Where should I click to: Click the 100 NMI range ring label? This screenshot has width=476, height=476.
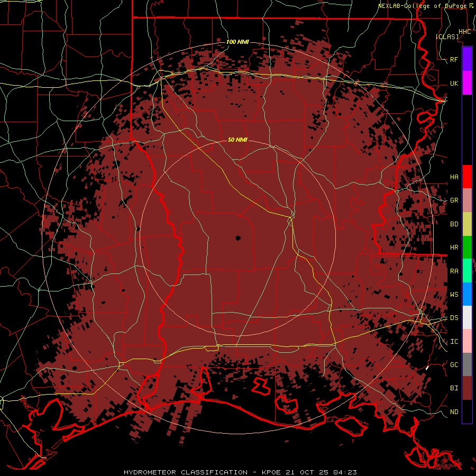click(x=237, y=42)
